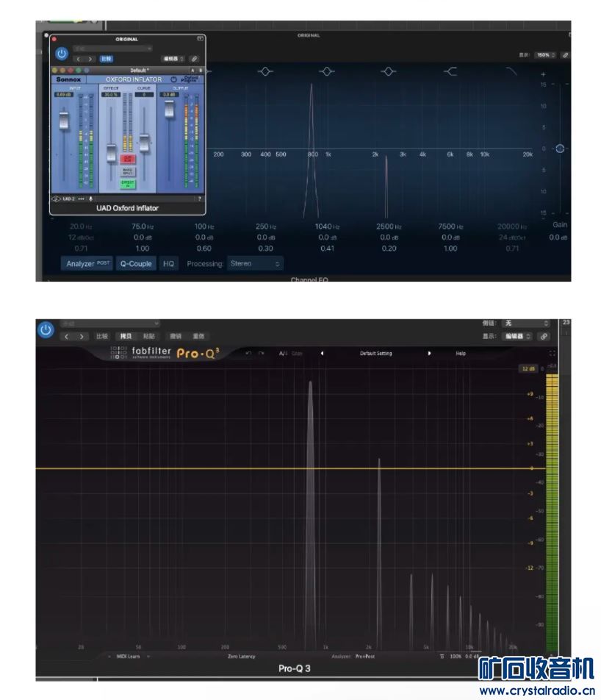Click the blue 比较 compare button in Inflator window
This screenshot has width=601, height=700.
[107, 59]
